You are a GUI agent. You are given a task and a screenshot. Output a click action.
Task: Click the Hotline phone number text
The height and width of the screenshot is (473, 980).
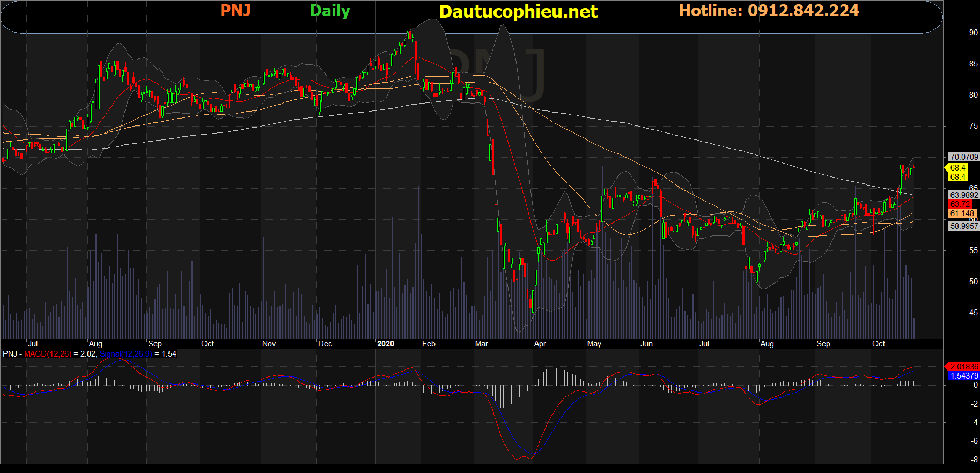769,11
